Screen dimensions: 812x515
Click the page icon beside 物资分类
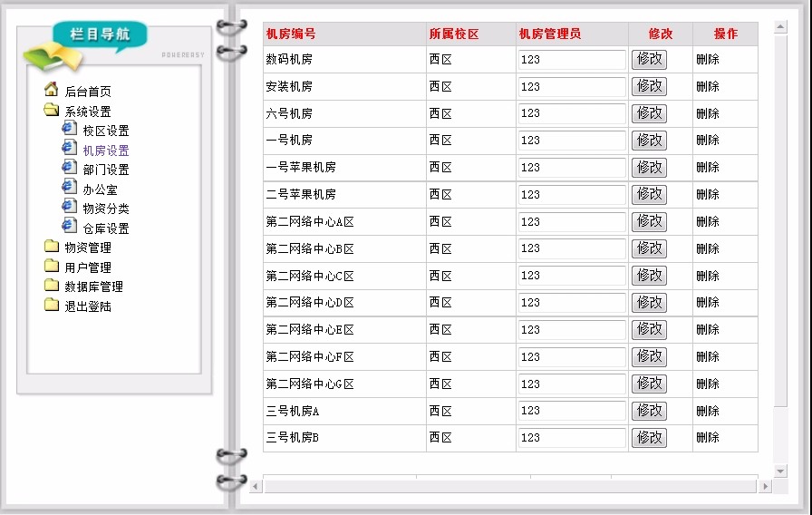[x=70, y=206]
